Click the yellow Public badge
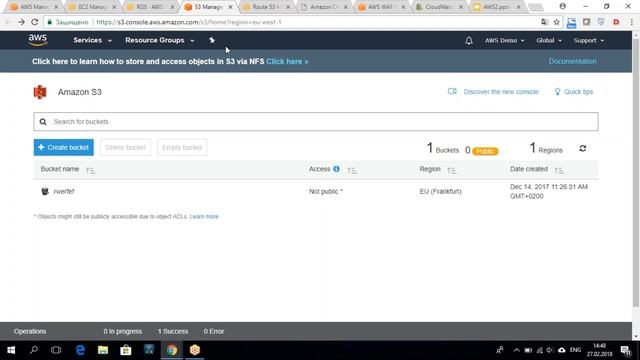Screen dimensions: 640x360 click(485, 151)
